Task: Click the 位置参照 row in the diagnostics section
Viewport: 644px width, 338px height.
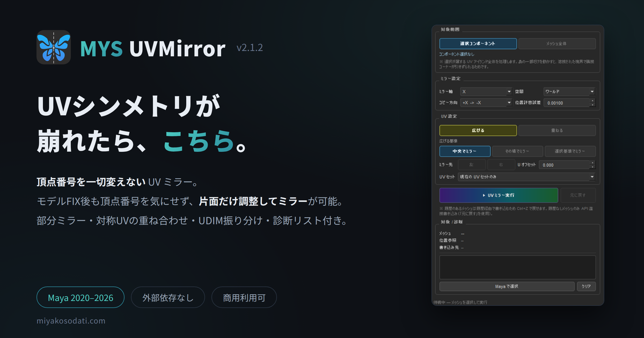Action: [x=451, y=240]
